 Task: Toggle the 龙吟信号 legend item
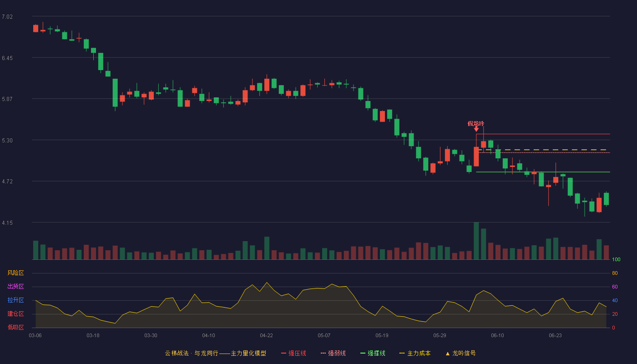click(460, 353)
